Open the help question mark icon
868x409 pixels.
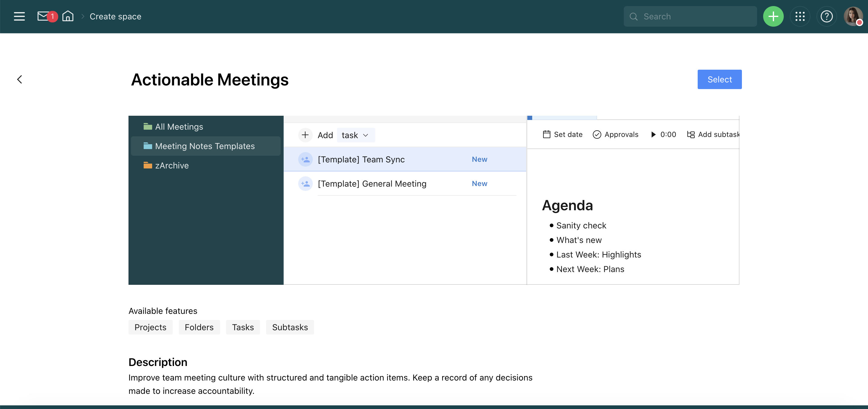826,16
